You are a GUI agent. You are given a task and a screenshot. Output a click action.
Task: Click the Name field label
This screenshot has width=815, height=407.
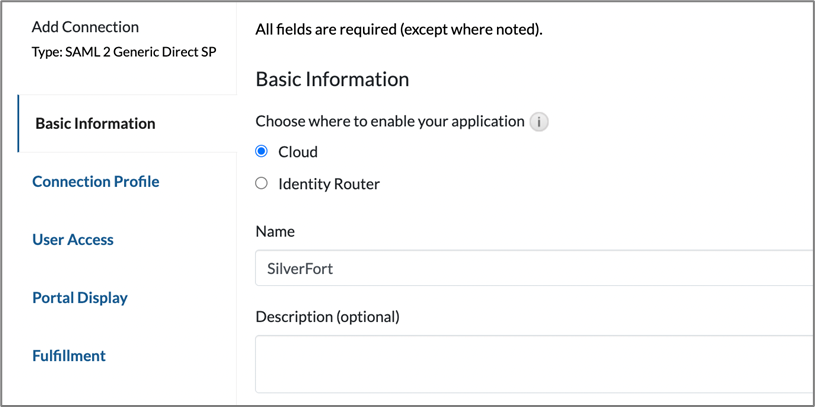275,231
